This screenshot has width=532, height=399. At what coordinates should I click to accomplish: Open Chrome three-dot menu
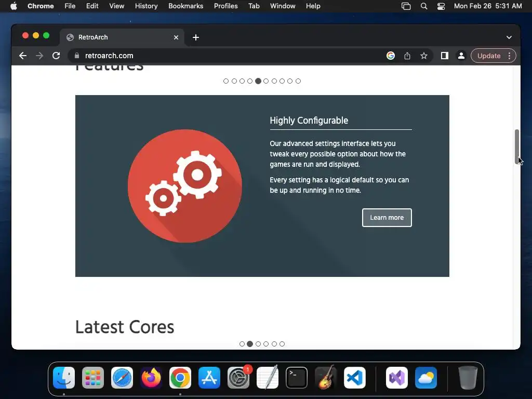pyautogui.click(x=509, y=56)
